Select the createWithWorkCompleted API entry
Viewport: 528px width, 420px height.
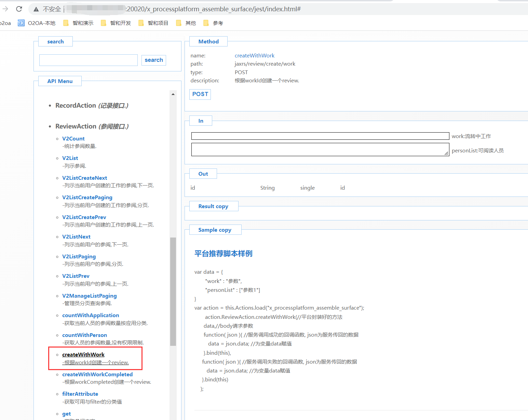(97, 374)
